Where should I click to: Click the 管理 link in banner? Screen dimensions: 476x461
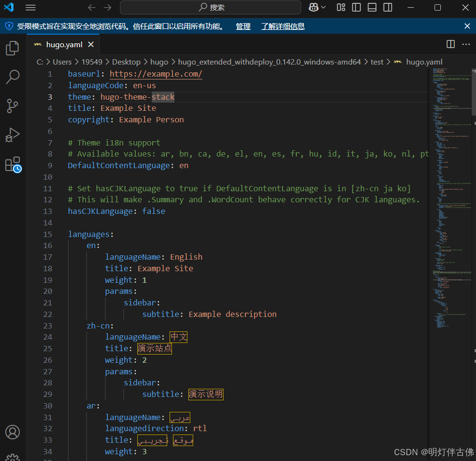(243, 26)
